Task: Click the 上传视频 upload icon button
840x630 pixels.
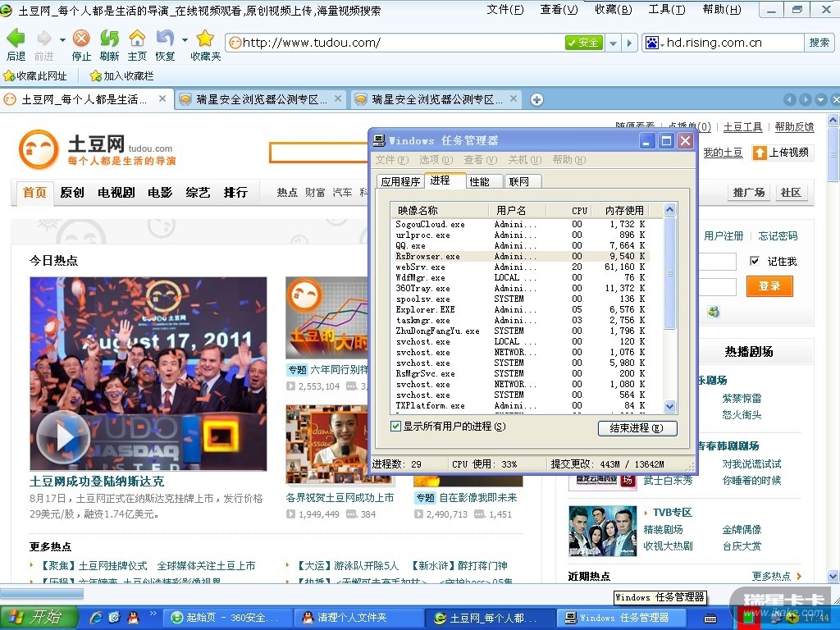Action: (x=781, y=153)
